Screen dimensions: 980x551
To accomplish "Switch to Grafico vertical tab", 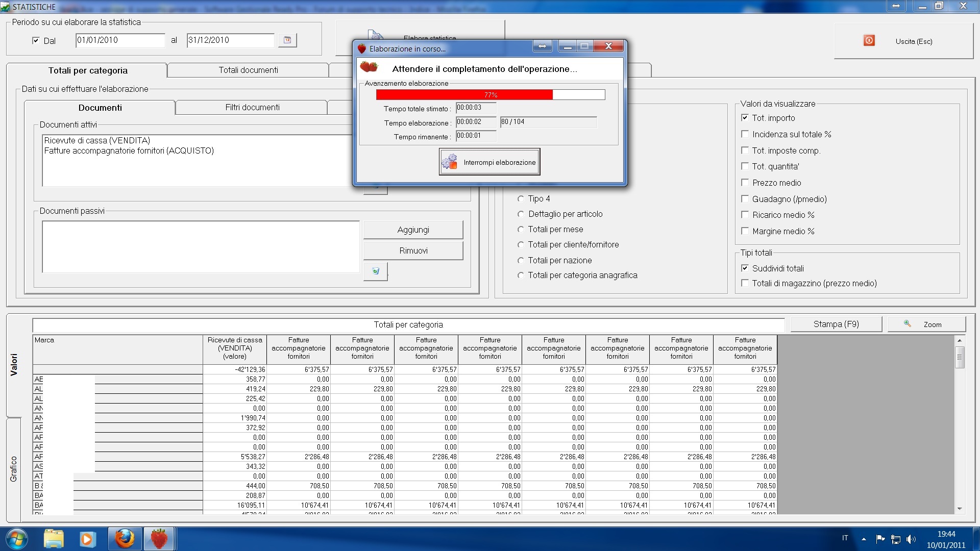I will (x=14, y=468).
